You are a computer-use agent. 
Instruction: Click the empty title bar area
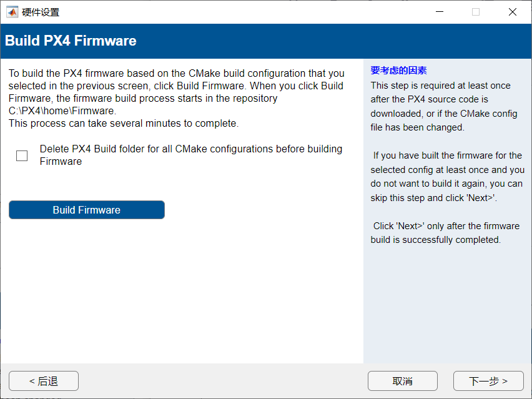(x=250, y=12)
